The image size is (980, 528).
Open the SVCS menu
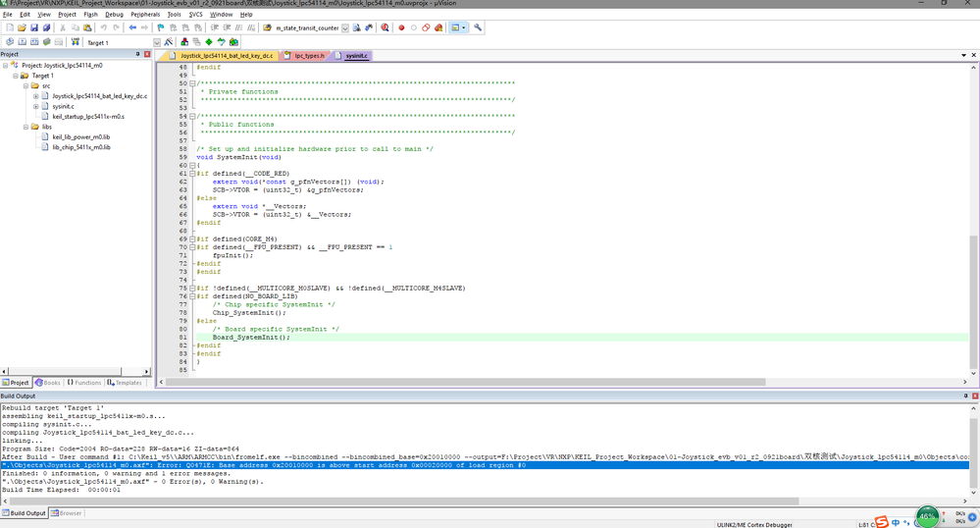coord(195,14)
